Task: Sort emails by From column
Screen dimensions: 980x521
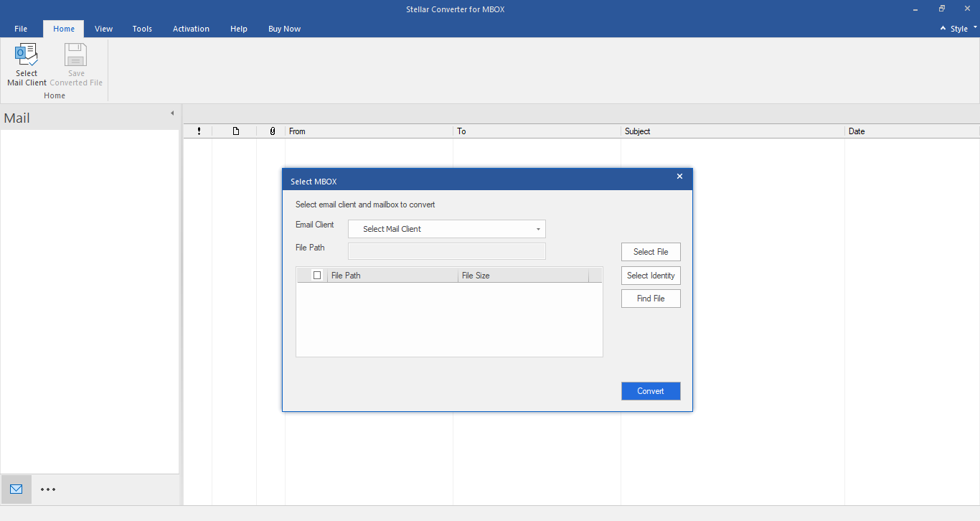Action: click(369, 131)
